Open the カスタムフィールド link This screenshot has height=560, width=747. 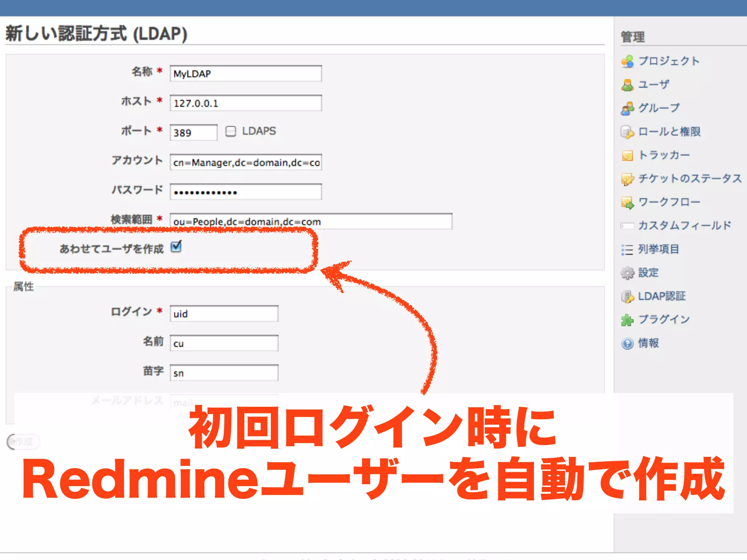click(685, 226)
